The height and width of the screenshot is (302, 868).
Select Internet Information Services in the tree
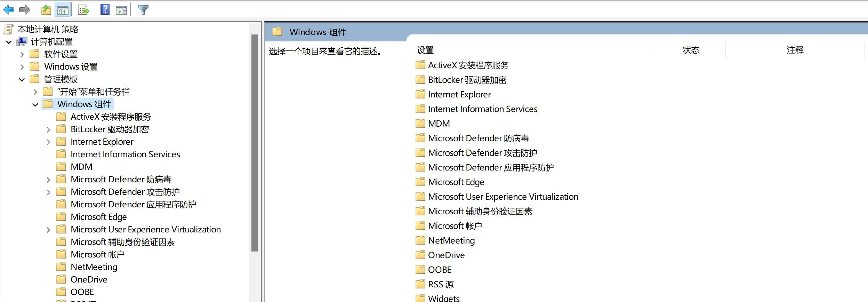125,154
